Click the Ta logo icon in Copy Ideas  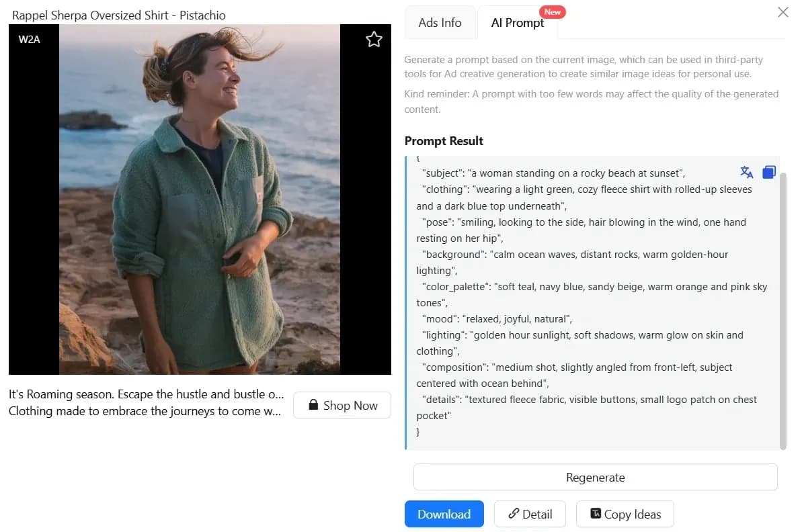coord(594,513)
